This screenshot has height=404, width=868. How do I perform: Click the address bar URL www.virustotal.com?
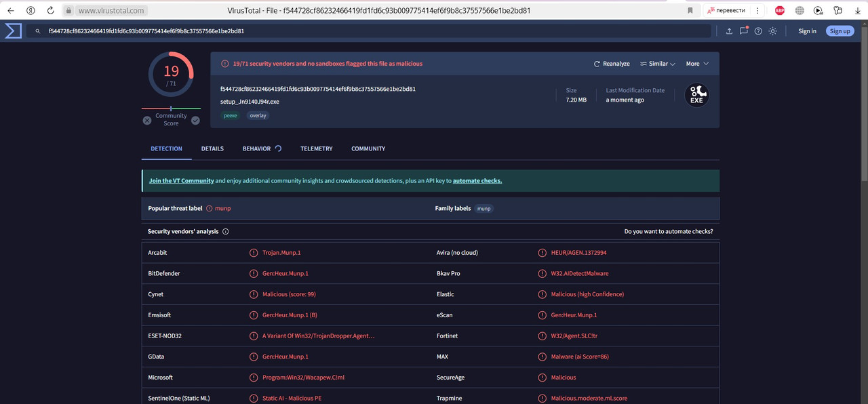[111, 11]
